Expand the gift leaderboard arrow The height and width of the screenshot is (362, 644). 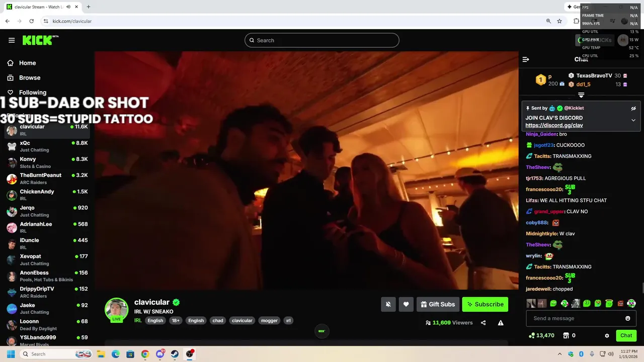(x=581, y=95)
